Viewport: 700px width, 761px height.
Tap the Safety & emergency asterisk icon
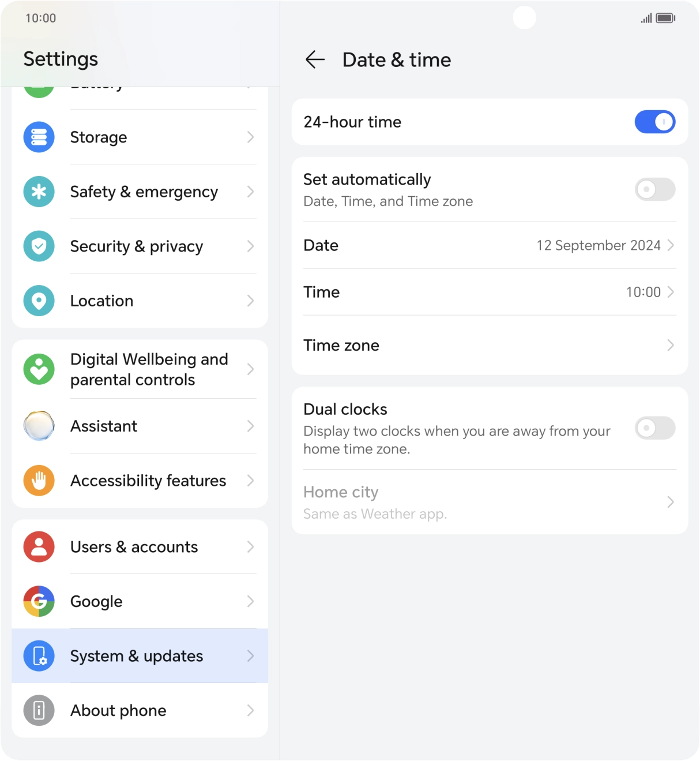point(39,192)
